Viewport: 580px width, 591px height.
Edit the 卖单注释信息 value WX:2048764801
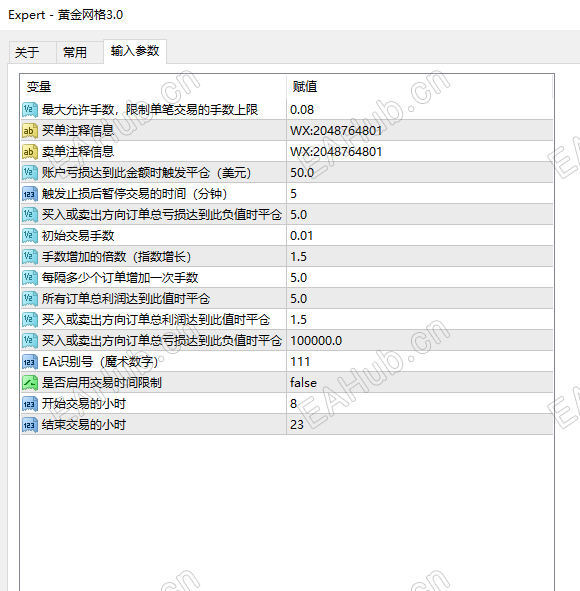tap(419, 152)
